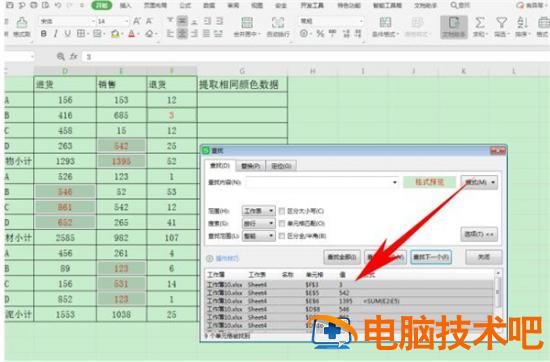Image resolution: width=550 pixels, height=362 pixels.
Task: Open the search box in ribbon tab bar
Action: [460, 5]
